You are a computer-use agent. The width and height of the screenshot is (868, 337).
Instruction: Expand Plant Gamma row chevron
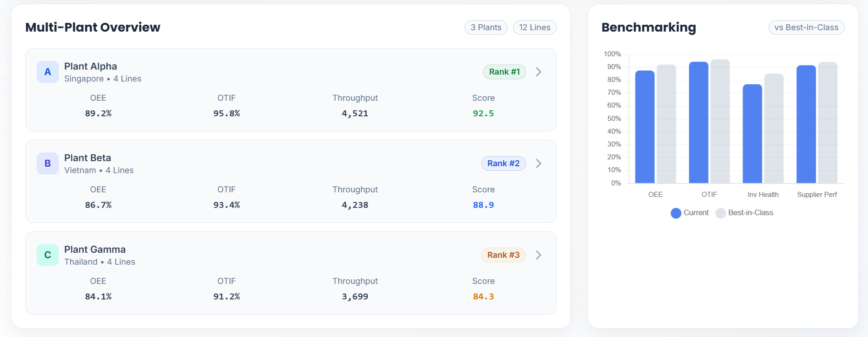click(539, 255)
